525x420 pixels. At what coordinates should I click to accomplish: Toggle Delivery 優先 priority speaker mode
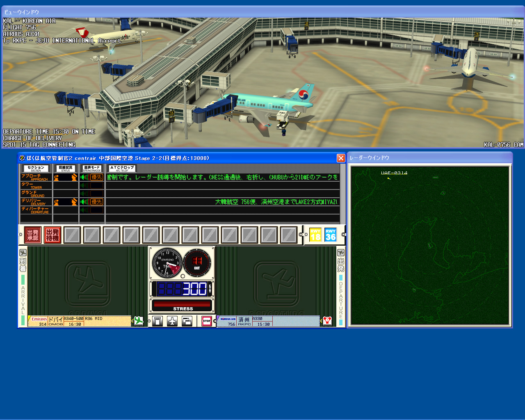[x=97, y=202]
